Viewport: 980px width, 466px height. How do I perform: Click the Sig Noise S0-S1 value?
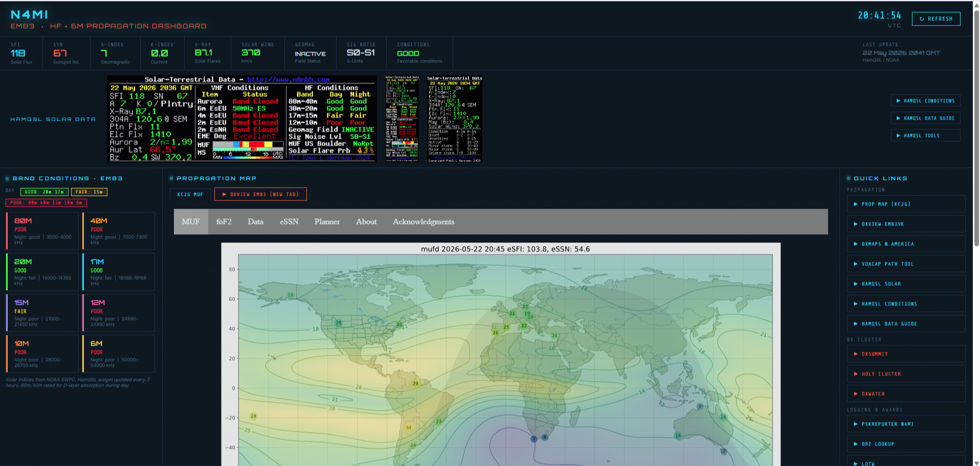[x=361, y=53]
